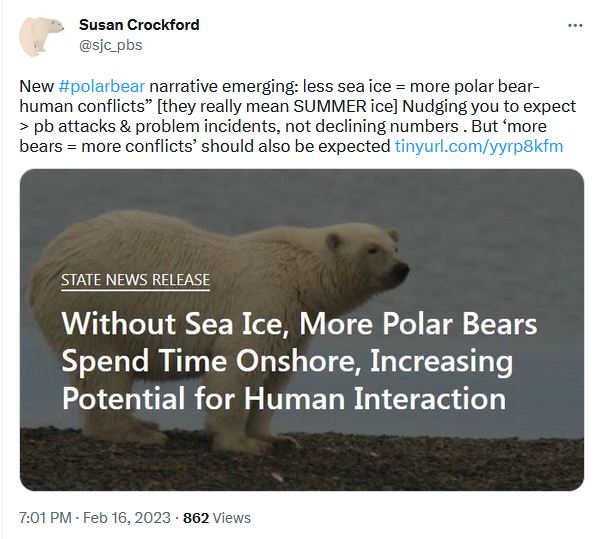Click the 'Without Sea Ice' headline line
The height and width of the screenshot is (539, 600).
coord(299,325)
